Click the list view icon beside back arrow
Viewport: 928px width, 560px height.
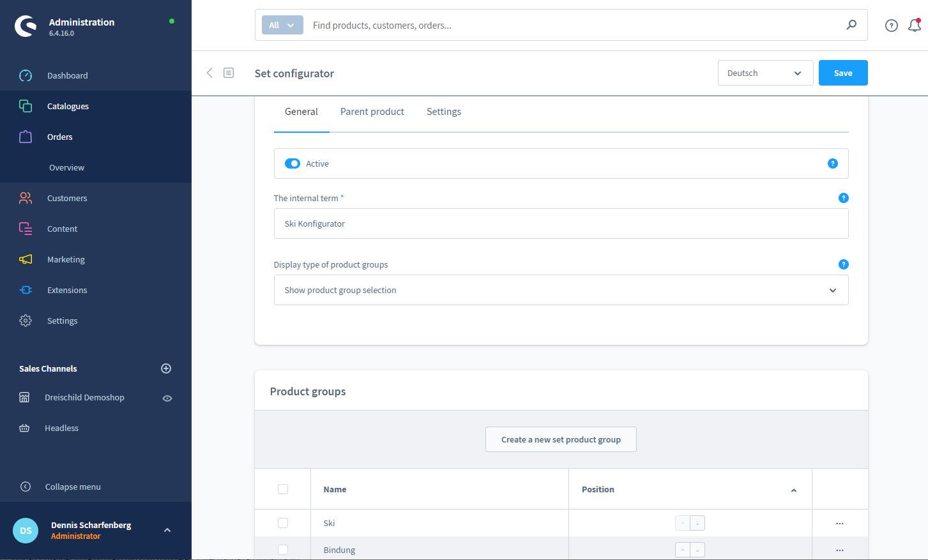coord(229,73)
